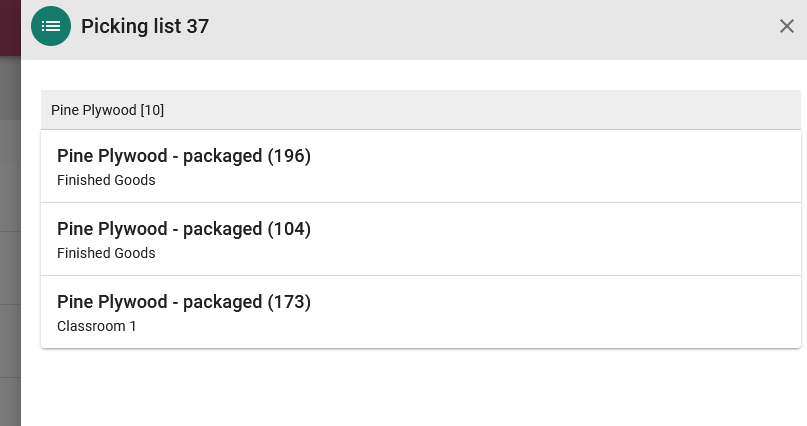
Task: Click the [10] count beside Pine Plywood
Action: (x=152, y=110)
